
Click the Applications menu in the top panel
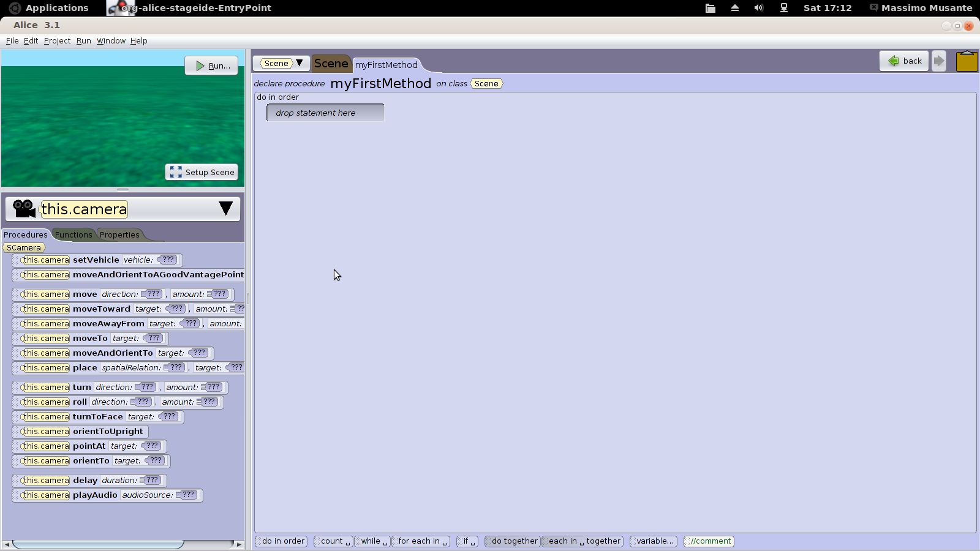point(49,8)
